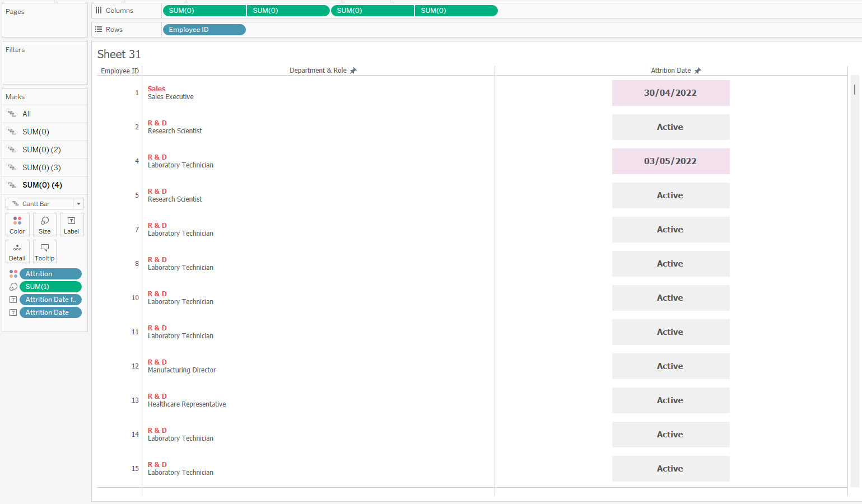Screen dimensions: 862x504
Task: Click the Active bar for employee 2
Action: 671,127
